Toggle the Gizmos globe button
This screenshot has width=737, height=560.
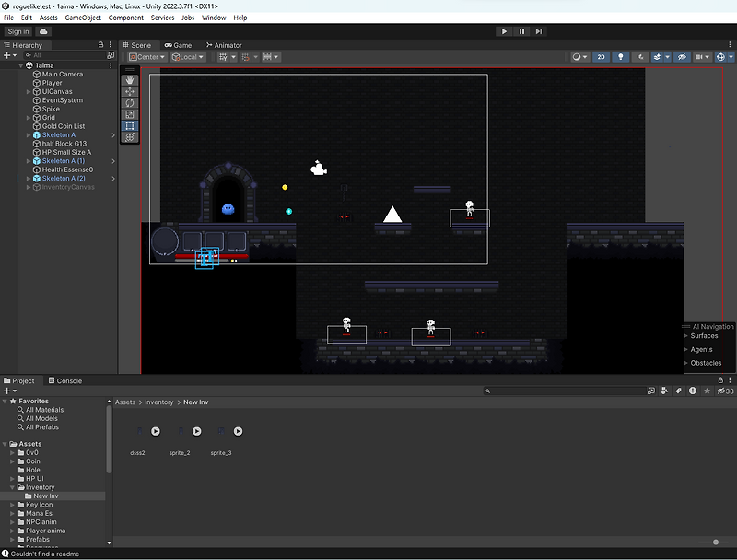pos(720,57)
